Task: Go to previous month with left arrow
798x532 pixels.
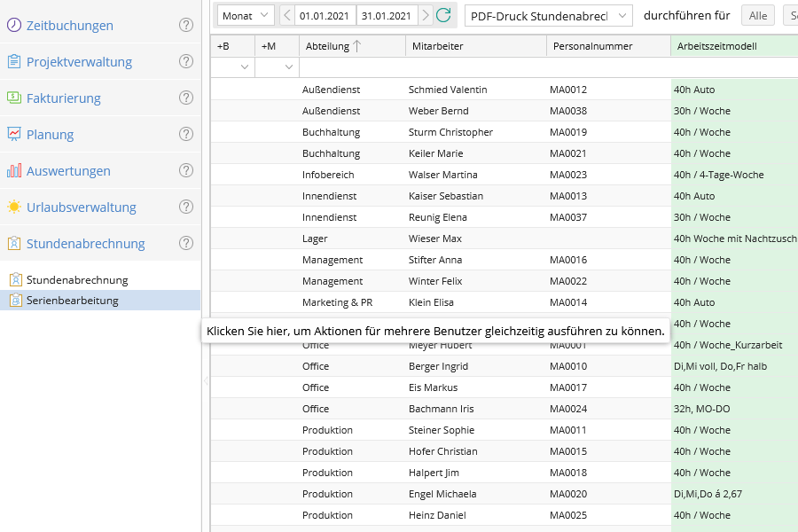Action: tap(287, 15)
